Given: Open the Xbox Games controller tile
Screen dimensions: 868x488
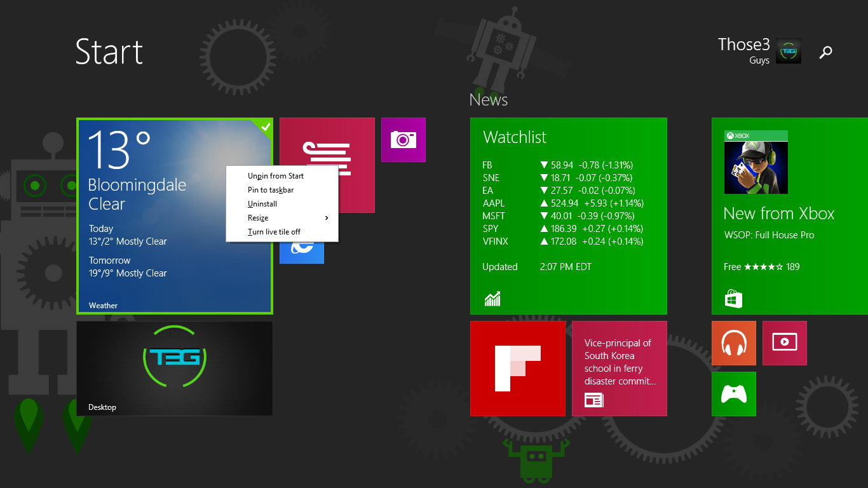Looking at the screenshot, I should [733, 394].
